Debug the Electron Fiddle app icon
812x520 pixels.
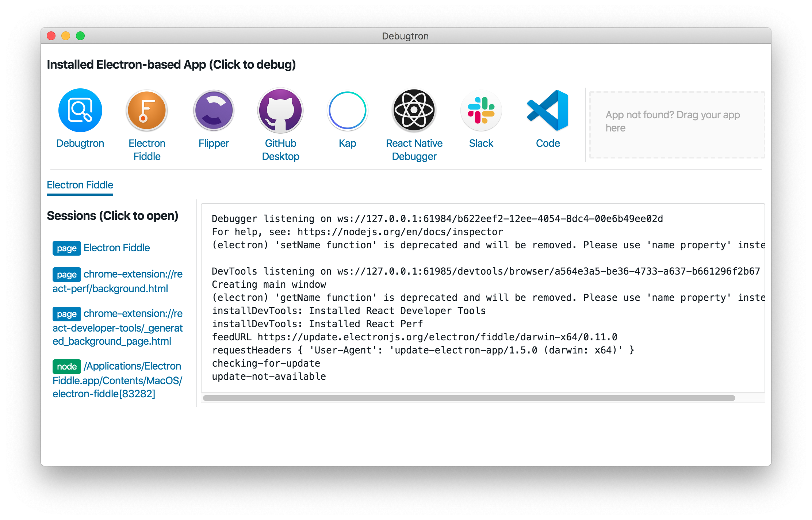147,110
